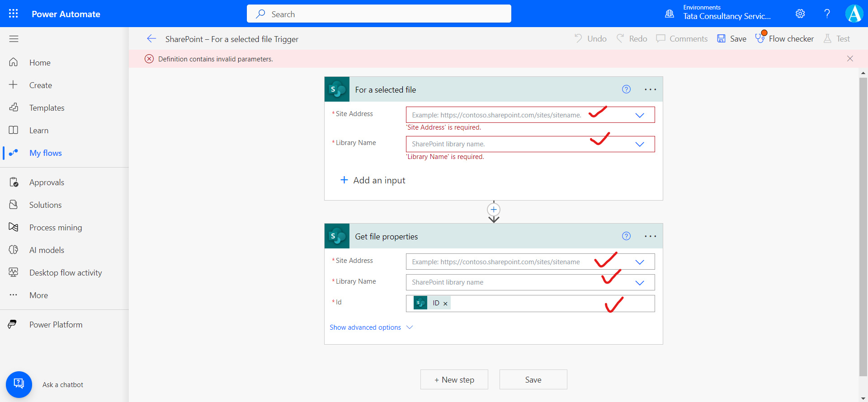Insert step via plus between actions
Screen dimensions: 868x402
(494, 210)
